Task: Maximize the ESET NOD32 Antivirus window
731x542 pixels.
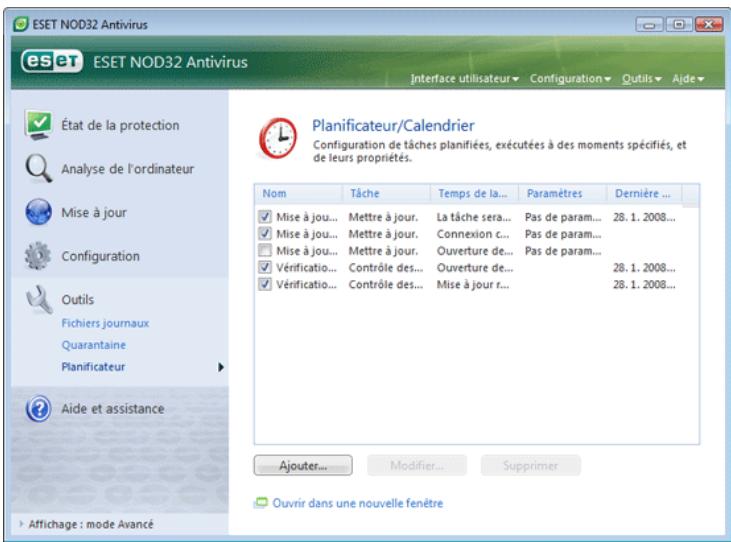Action: 679,24
